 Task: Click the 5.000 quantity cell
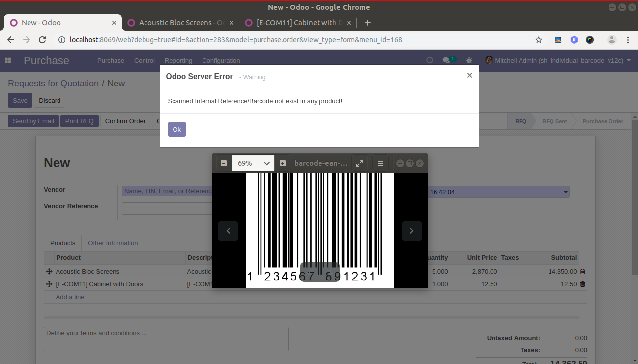(x=439, y=271)
